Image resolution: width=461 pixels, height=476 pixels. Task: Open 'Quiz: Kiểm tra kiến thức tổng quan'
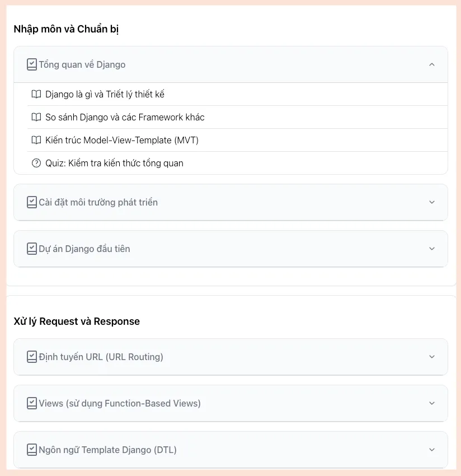[114, 163]
